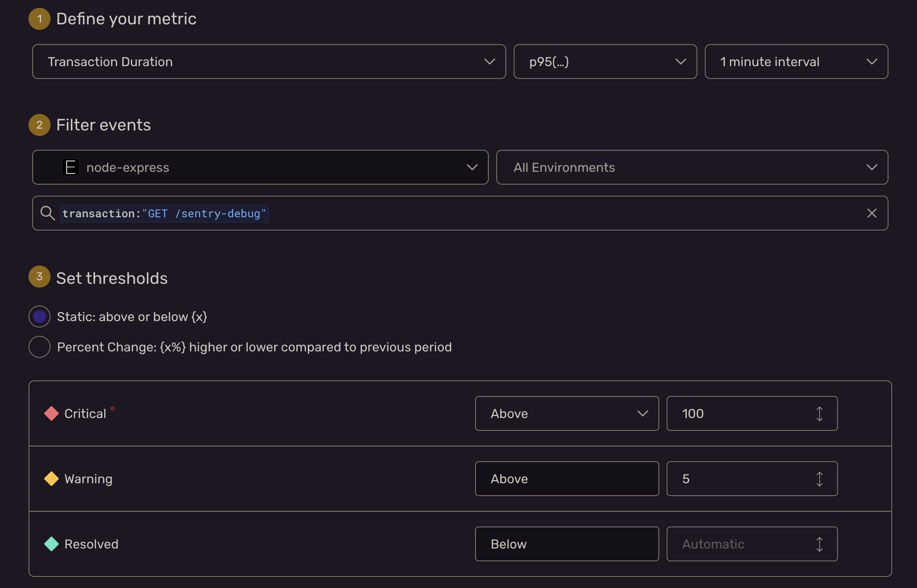Image resolution: width=917 pixels, height=588 pixels.
Task: Click the Resolved Below condition box
Action: click(567, 544)
